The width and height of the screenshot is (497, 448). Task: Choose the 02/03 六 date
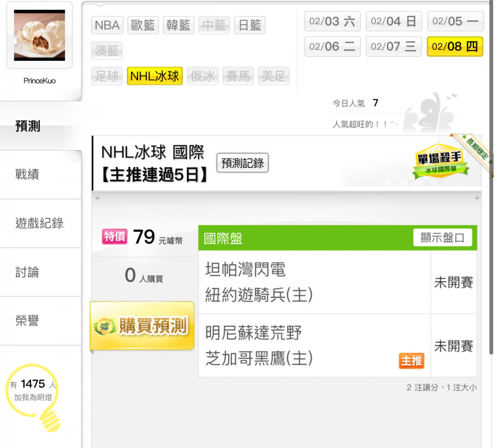click(332, 21)
